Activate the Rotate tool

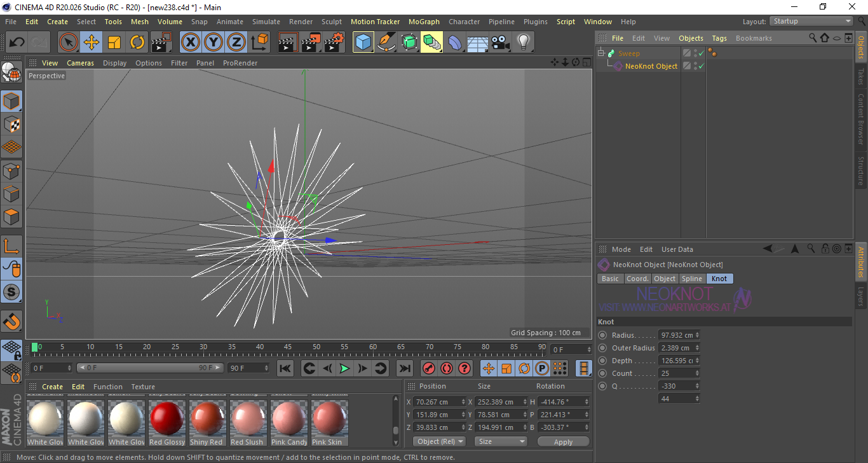[137, 43]
